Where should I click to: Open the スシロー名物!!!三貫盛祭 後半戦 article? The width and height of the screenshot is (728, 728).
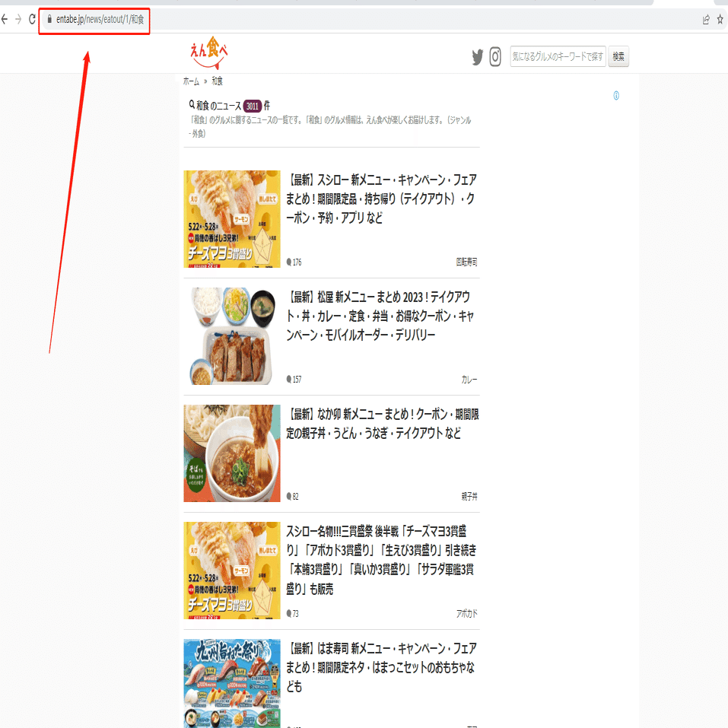coord(380,560)
